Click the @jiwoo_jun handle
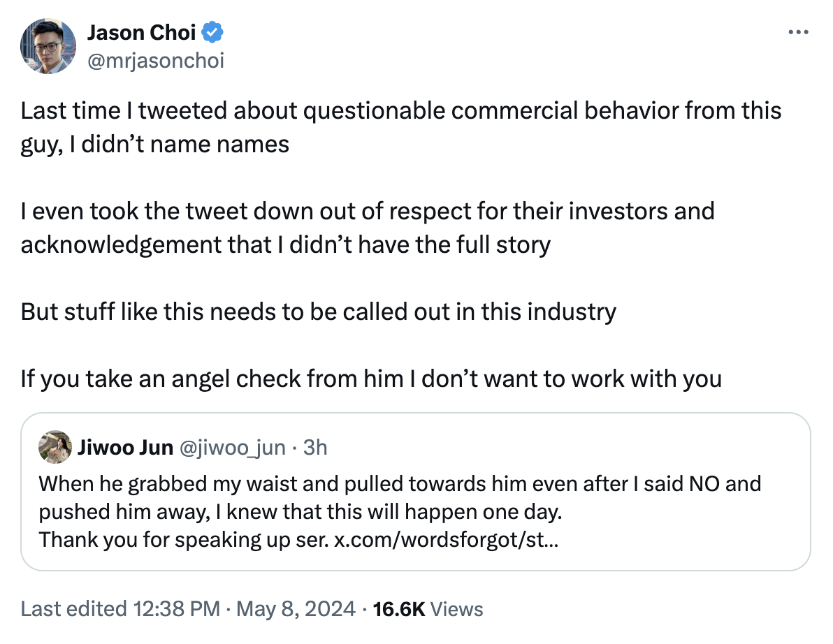 (233, 447)
